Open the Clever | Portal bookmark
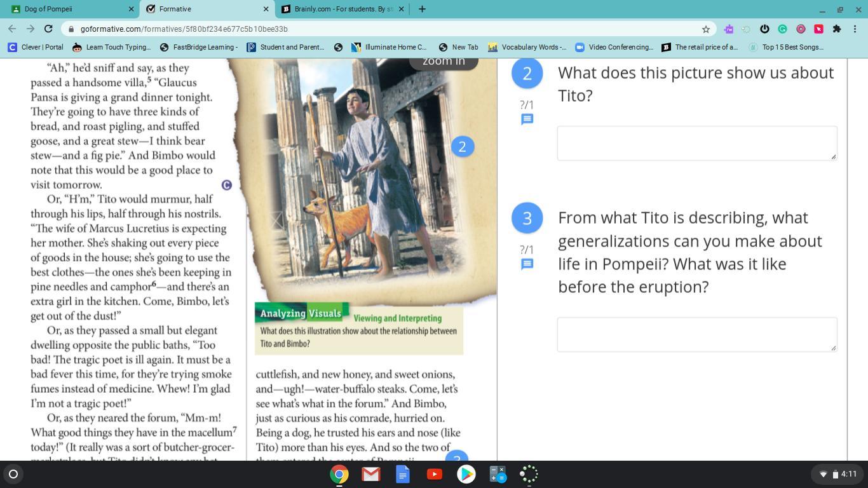868x488 pixels. tap(36, 47)
